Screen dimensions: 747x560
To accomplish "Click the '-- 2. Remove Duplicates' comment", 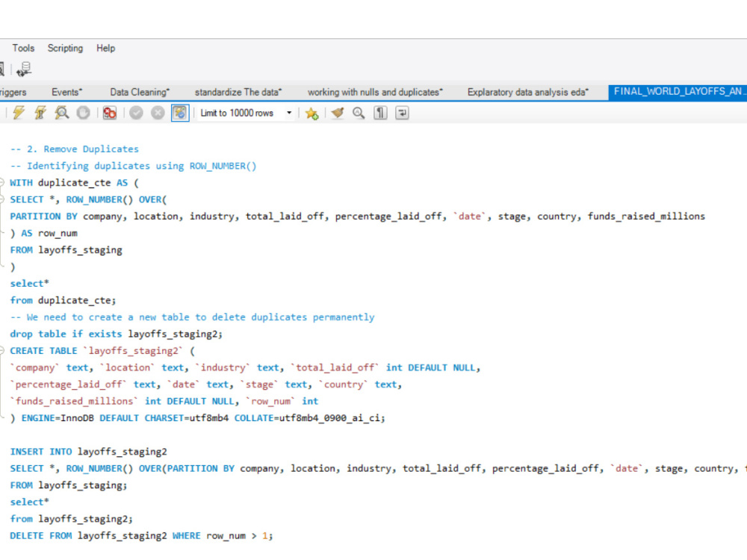I will [74, 149].
